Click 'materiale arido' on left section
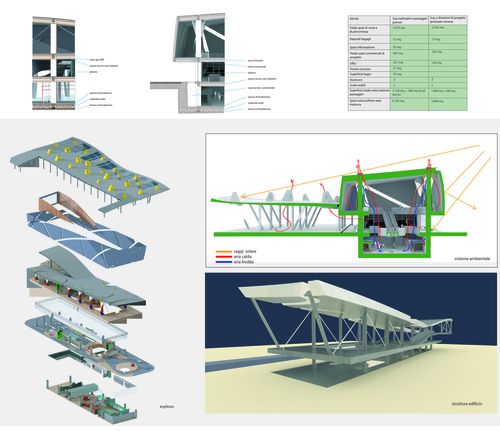 97,99
